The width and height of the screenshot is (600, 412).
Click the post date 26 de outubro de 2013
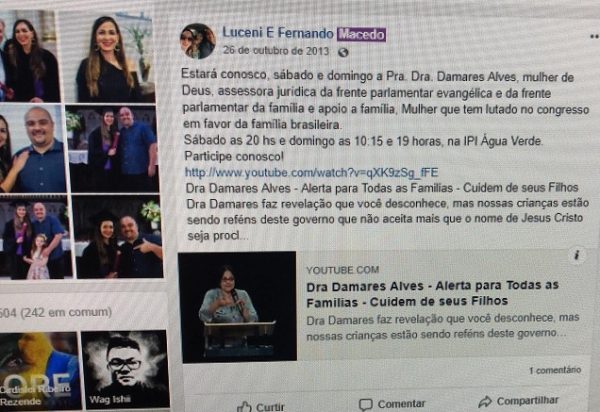point(276,50)
